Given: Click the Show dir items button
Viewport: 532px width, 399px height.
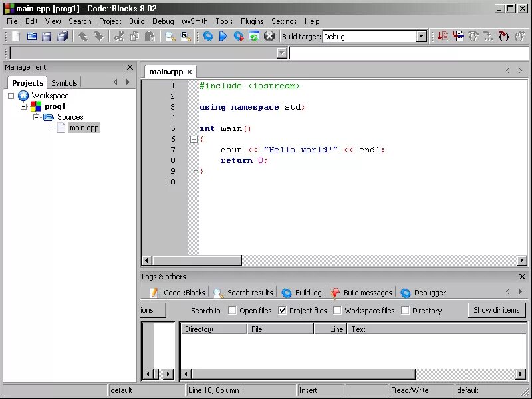Looking at the screenshot, I should (x=496, y=310).
